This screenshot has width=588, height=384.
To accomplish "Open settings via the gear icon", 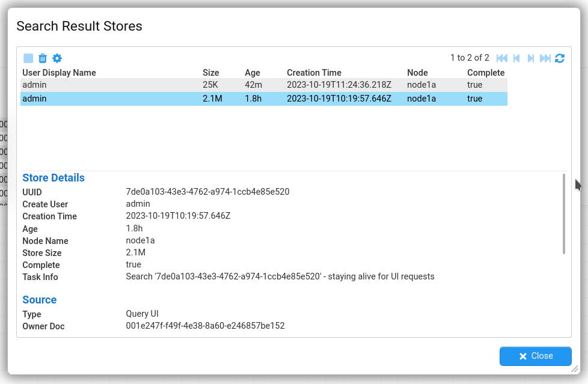I will point(57,58).
